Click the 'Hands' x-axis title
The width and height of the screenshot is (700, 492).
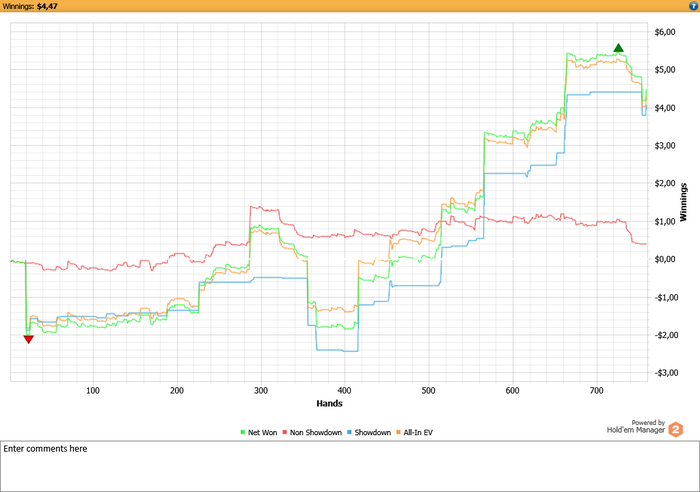[329, 403]
